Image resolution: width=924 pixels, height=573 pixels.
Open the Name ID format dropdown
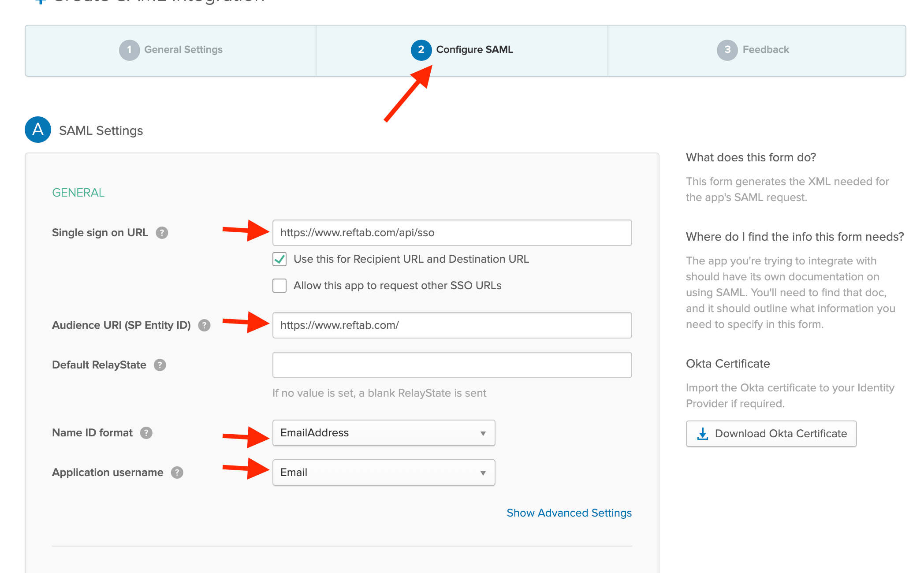[x=384, y=433]
